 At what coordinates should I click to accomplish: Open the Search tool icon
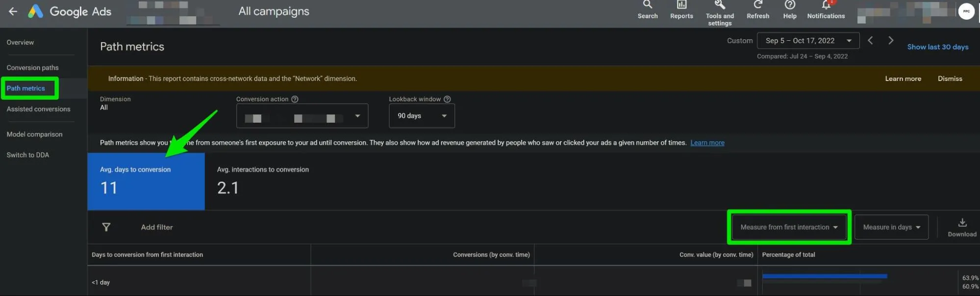click(x=648, y=4)
